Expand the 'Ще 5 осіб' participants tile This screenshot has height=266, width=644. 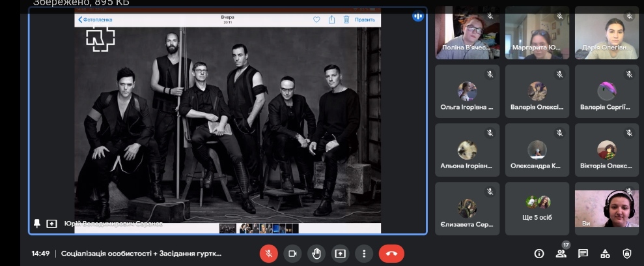[537, 208]
